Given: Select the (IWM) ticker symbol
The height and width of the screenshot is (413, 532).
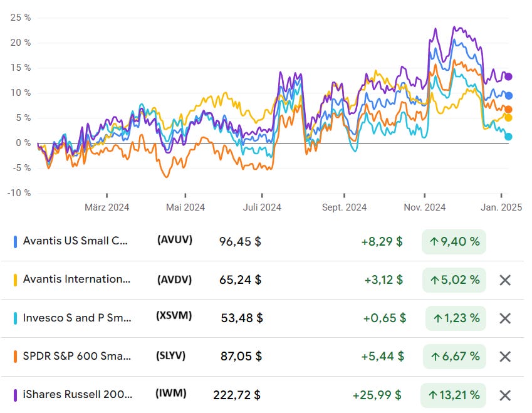Looking at the screenshot, I should pos(171,394).
